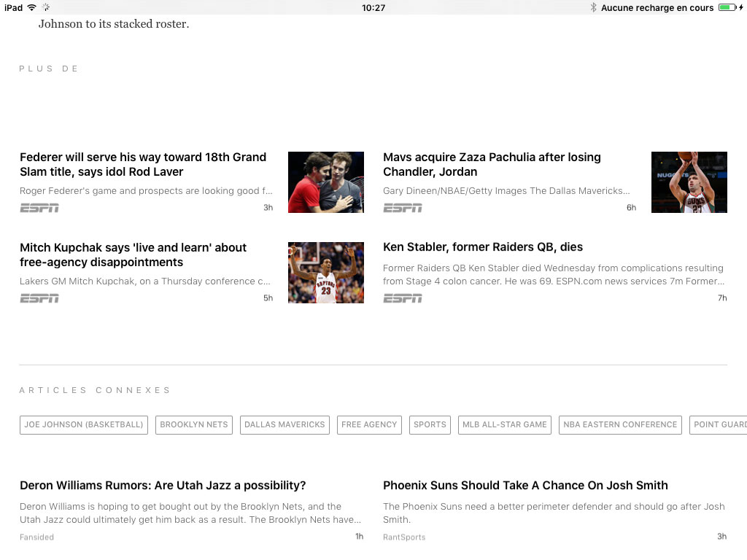
Task: Open Federer 18th Grand Slam headline
Action: [x=143, y=164]
